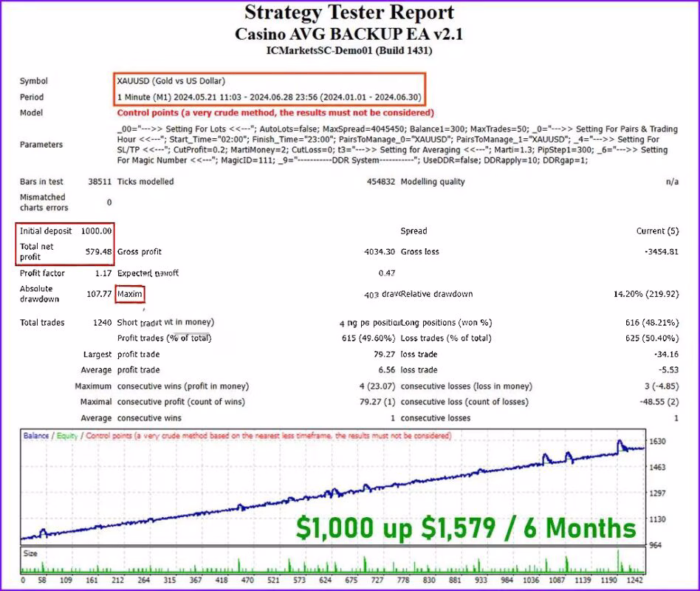The height and width of the screenshot is (591, 700).
Task: Select the Casino AVG BACKUP EA v2.1 title
Action: click(349, 35)
